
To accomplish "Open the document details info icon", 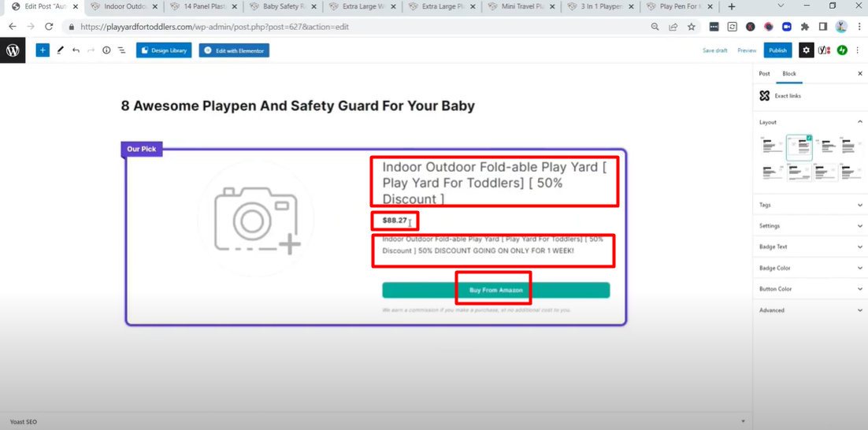I will [x=106, y=50].
